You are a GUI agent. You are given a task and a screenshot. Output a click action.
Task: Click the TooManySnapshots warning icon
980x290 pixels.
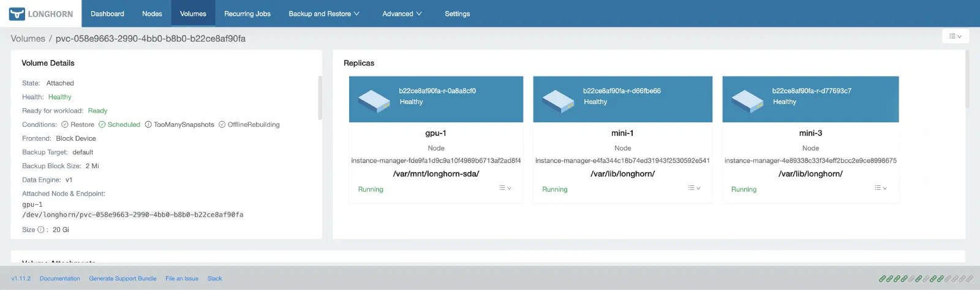pos(148,125)
